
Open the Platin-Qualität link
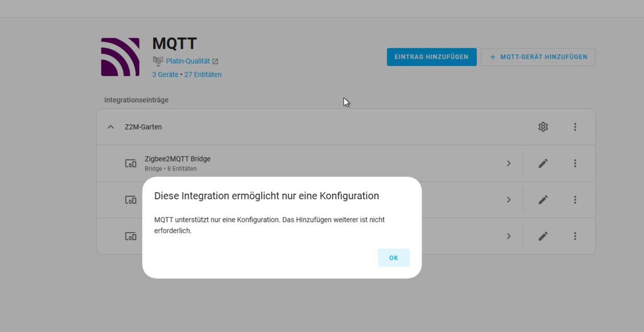[188, 61]
